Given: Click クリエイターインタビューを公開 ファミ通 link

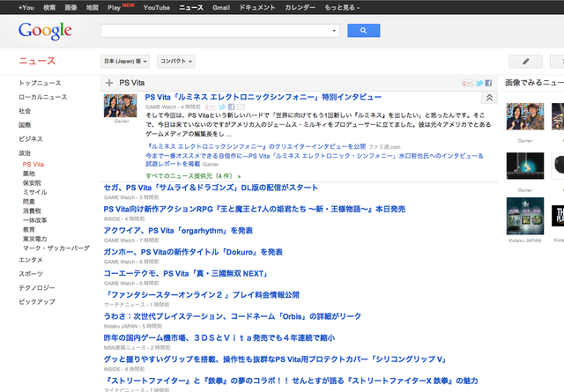Looking at the screenshot, I should pos(256,147).
